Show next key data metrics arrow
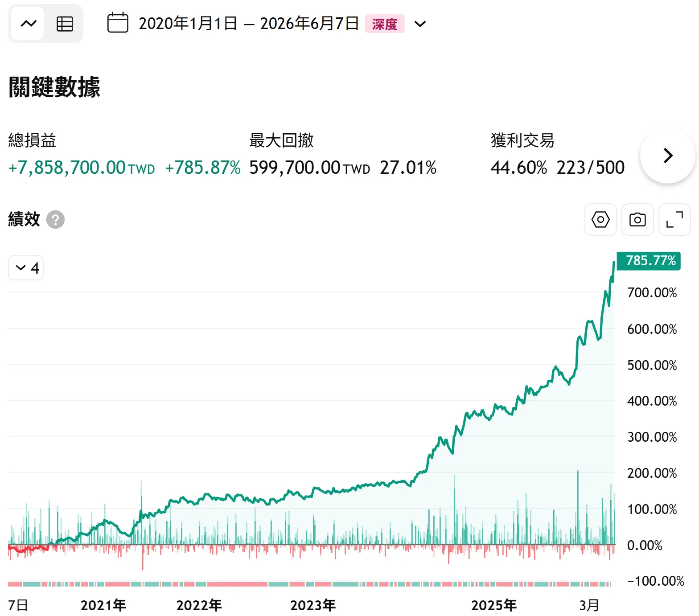The image size is (699, 616). point(667,156)
